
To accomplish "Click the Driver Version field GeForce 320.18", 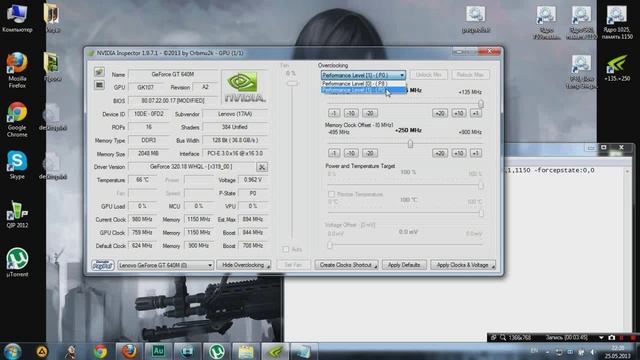I will point(191,167).
